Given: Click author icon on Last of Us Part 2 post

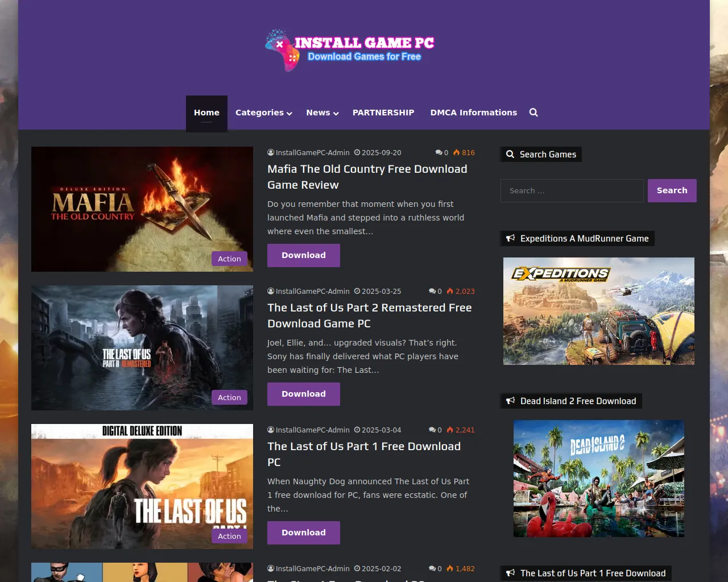Looking at the screenshot, I should [x=271, y=291].
